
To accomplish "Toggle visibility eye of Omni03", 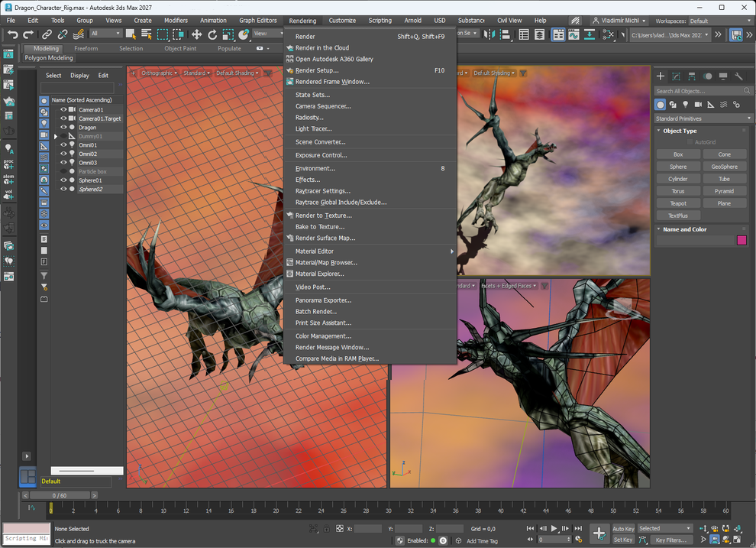I will point(63,163).
